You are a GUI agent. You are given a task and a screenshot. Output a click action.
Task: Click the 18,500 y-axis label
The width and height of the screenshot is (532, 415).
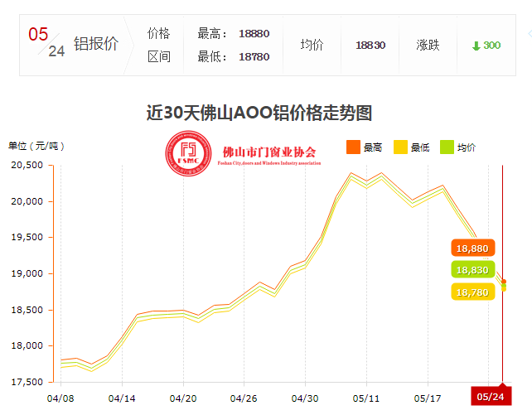27,310
